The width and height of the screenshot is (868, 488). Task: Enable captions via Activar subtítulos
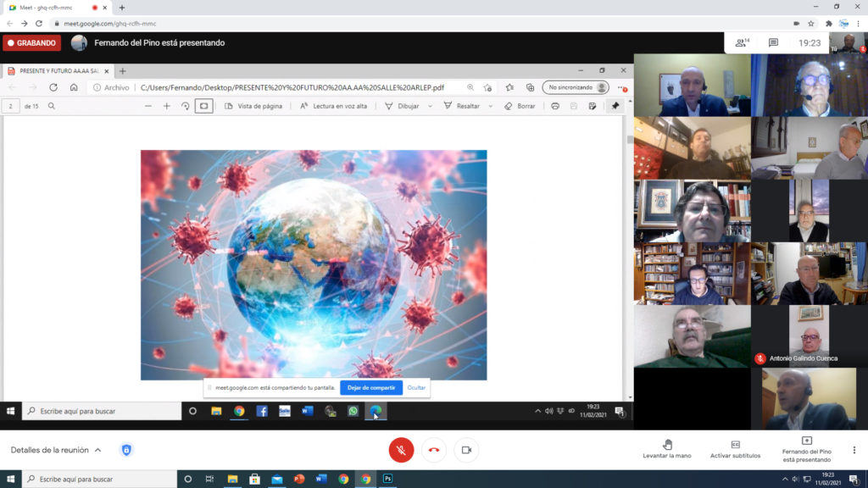point(735,449)
